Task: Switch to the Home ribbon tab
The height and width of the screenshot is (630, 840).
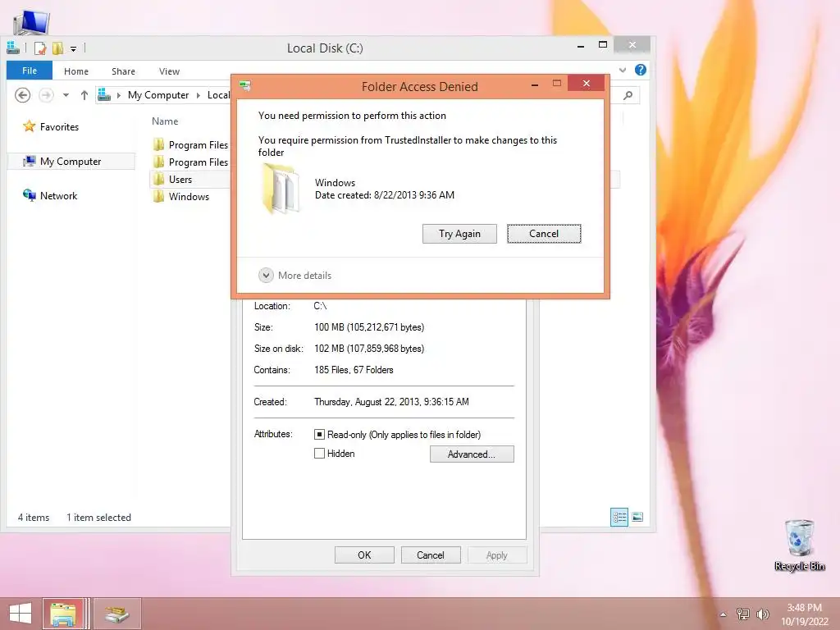Action: pyautogui.click(x=76, y=71)
